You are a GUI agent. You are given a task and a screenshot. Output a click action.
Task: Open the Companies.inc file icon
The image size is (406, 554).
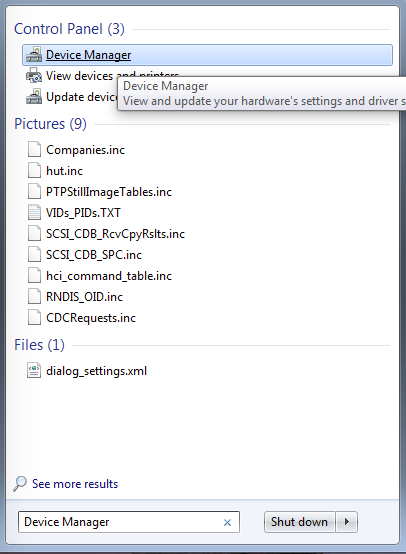coord(34,149)
